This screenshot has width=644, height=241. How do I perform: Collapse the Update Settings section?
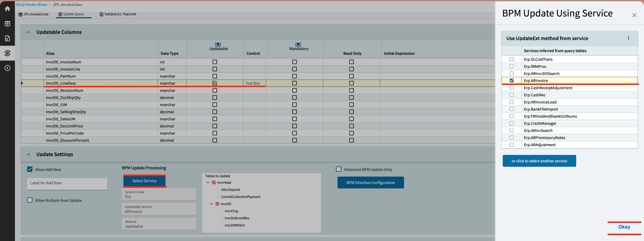pos(29,154)
